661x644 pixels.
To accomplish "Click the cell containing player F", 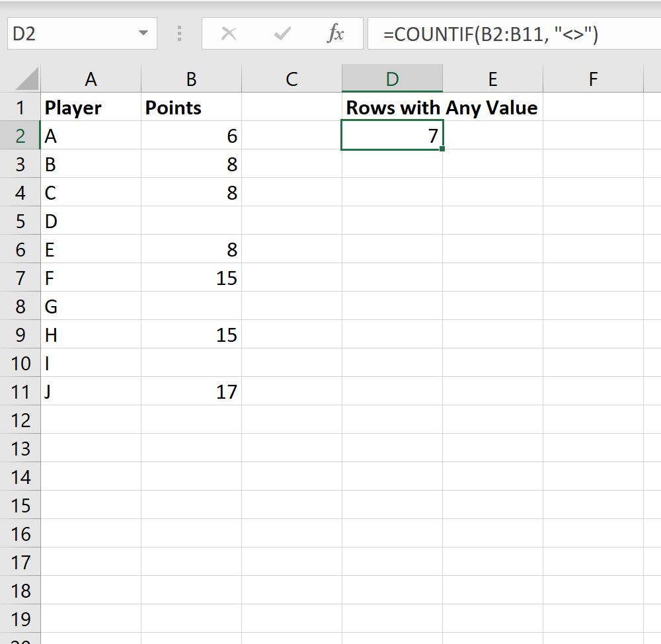I will coord(91,278).
